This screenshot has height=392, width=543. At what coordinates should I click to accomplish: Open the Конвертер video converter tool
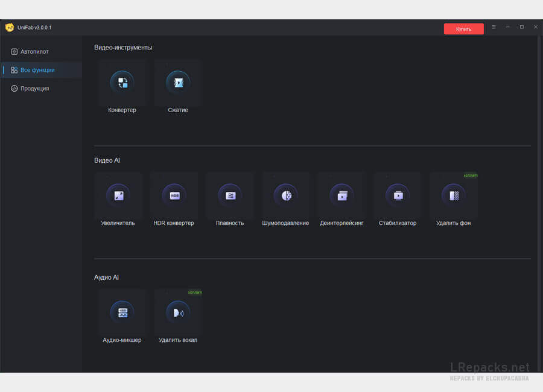[122, 83]
